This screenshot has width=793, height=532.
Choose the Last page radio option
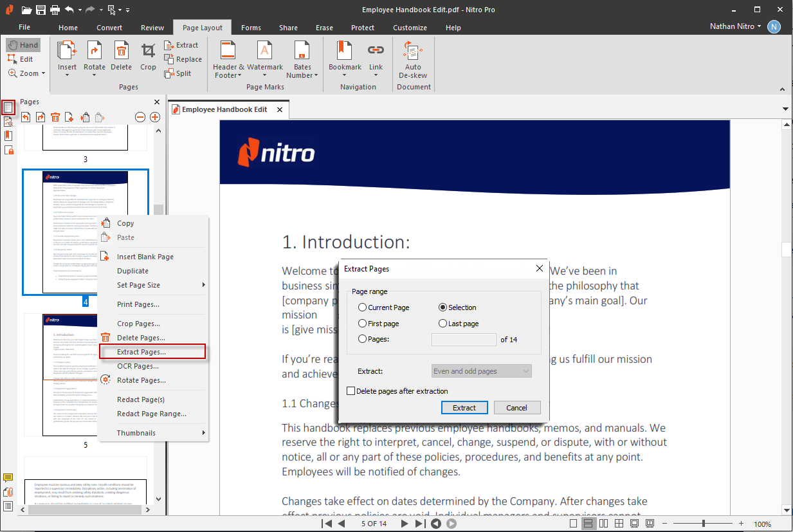click(443, 324)
